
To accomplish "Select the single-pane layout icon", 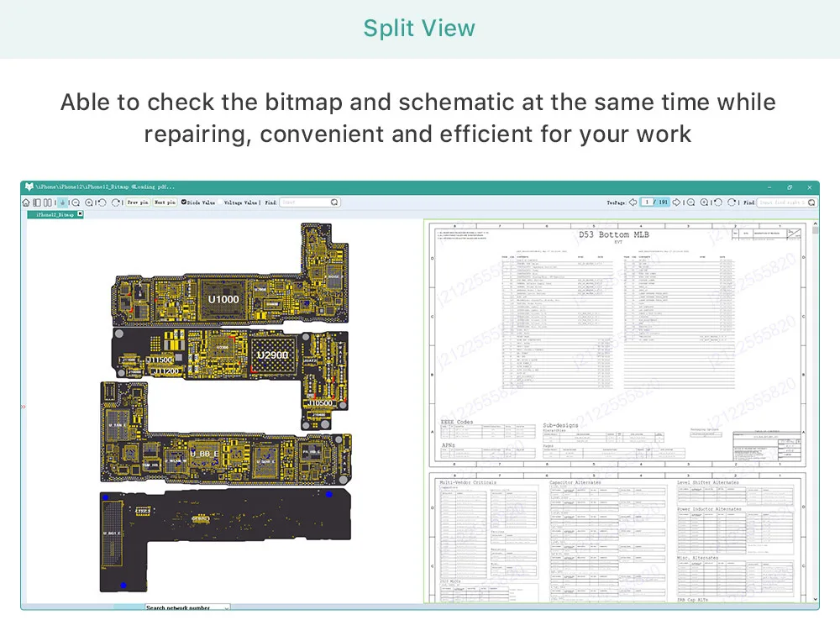I will 37,202.
